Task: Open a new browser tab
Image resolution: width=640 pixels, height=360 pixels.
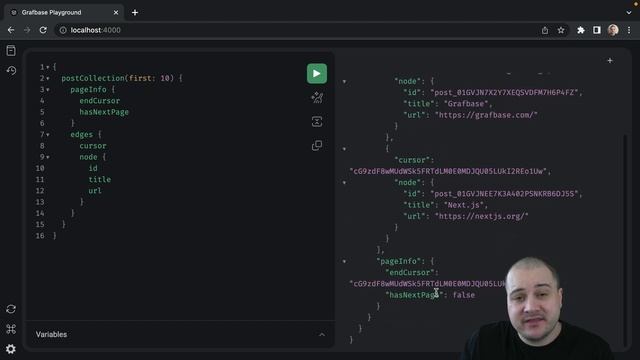Action: pyautogui.click(x=135, y=13)
